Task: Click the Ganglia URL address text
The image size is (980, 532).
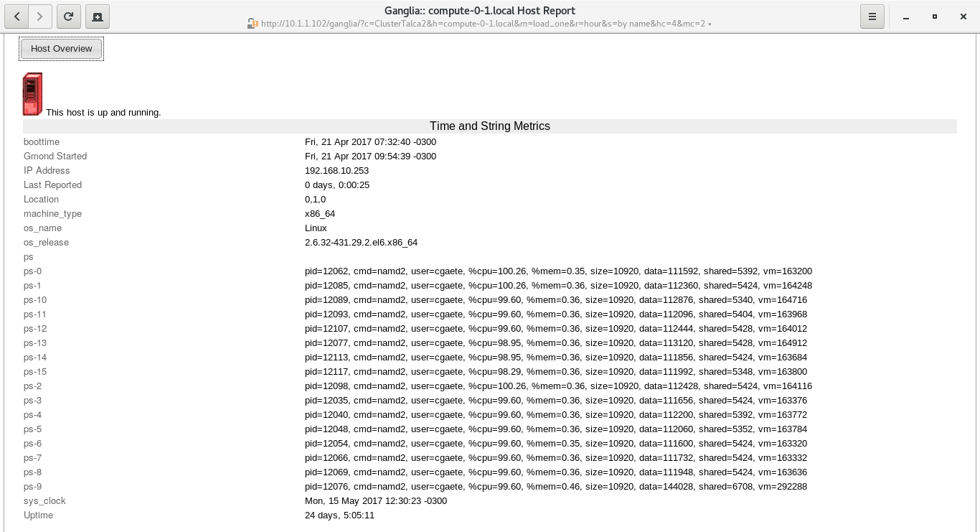Action: [x=482, y=24]
